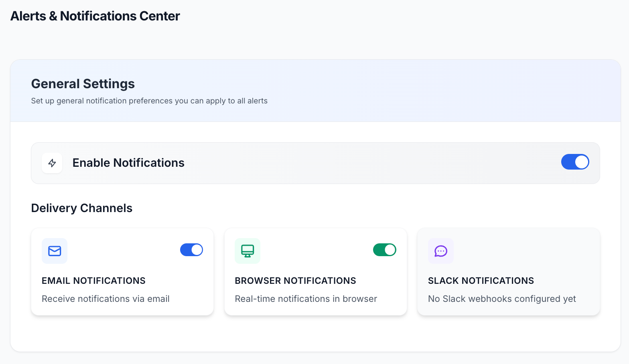Click the blue email envelope icon
The height and width of the screenshot is (364, 629).
click(x=55, y=251)
